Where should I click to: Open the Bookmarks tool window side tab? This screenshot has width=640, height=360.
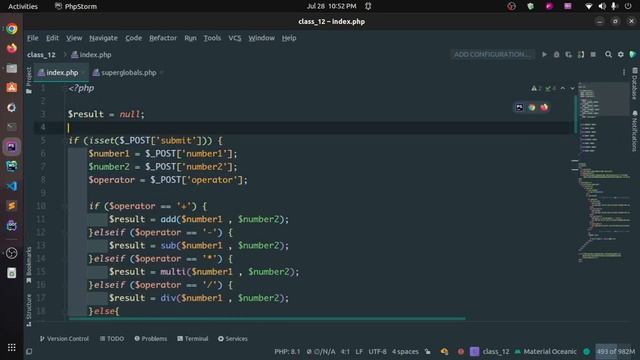pyautogui.click(x=29, y=264)
